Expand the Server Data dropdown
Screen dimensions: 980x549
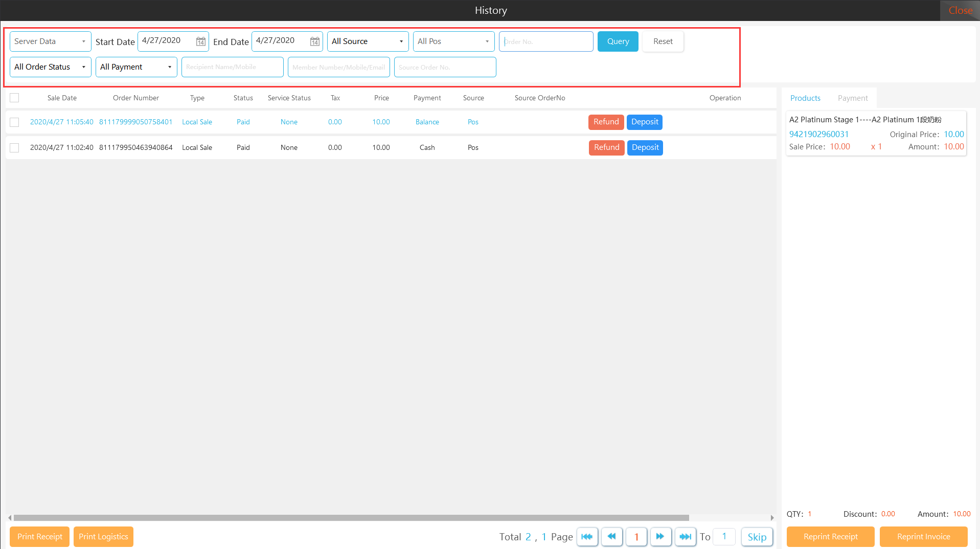tap(50, 41)
